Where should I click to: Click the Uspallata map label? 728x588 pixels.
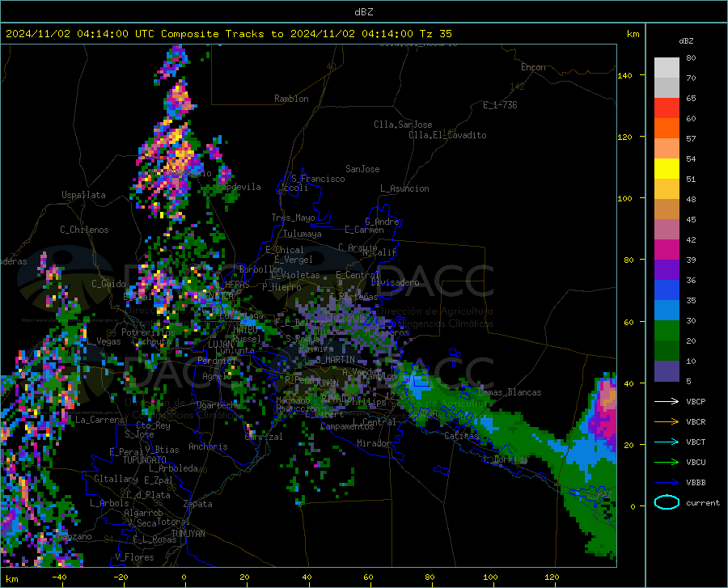[x=83, y=195]
